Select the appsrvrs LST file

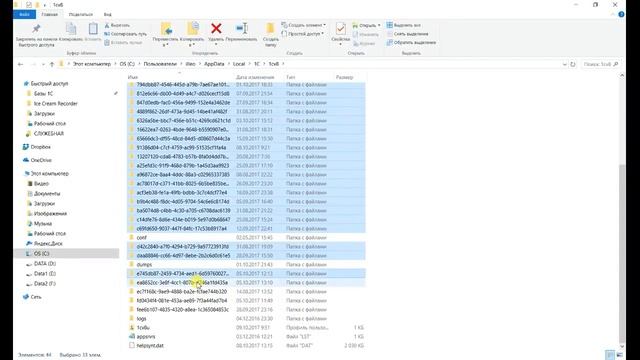pos(246,336)
